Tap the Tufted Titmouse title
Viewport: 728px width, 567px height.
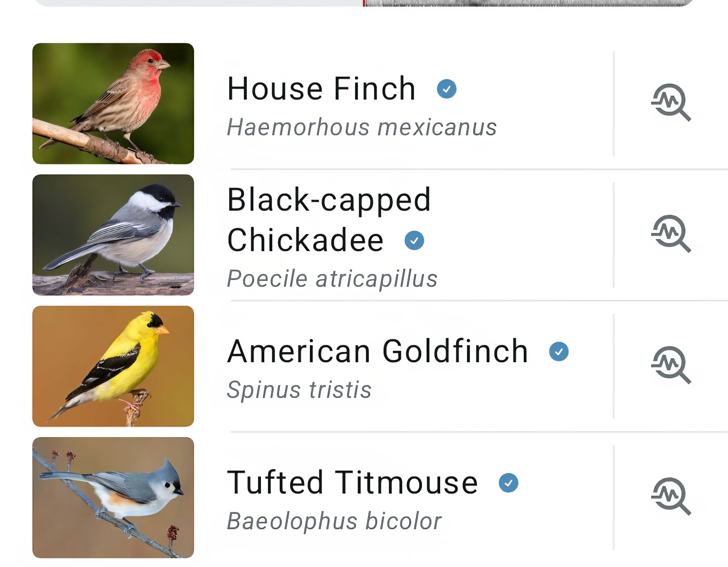tap(352, 483)
